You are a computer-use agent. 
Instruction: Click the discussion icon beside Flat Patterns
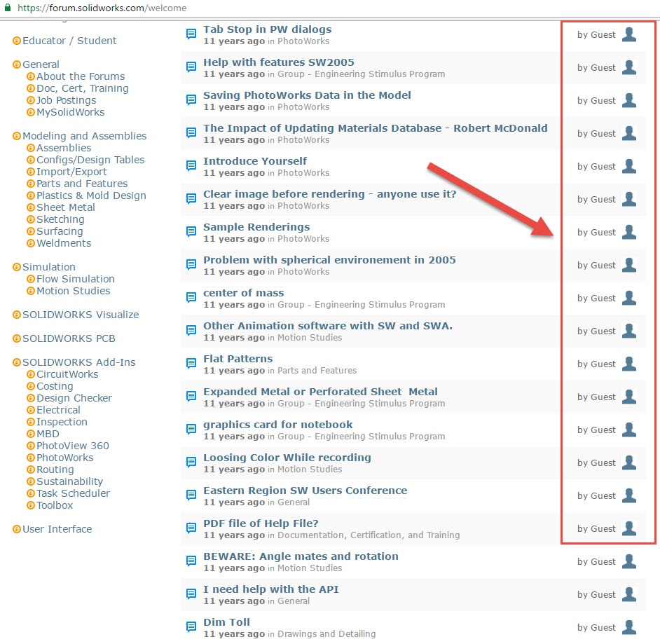pos(191,363)
